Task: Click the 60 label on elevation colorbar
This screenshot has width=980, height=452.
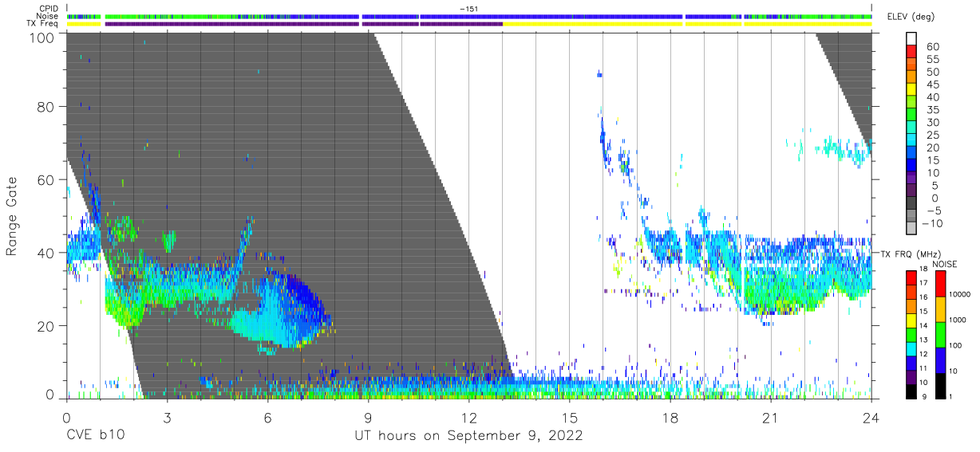Action: (x=933, y=47)
